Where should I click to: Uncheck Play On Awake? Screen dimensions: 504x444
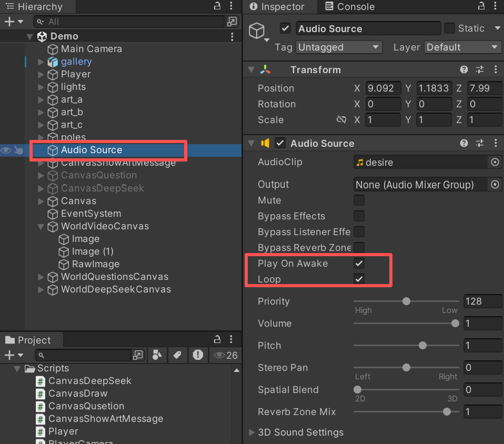pyautogui.click(x=359, y=264)
